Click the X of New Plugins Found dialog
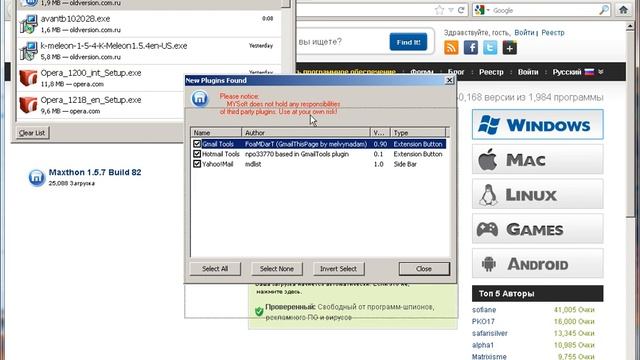This screenshot has width=640, height=360. pos(449,80)
